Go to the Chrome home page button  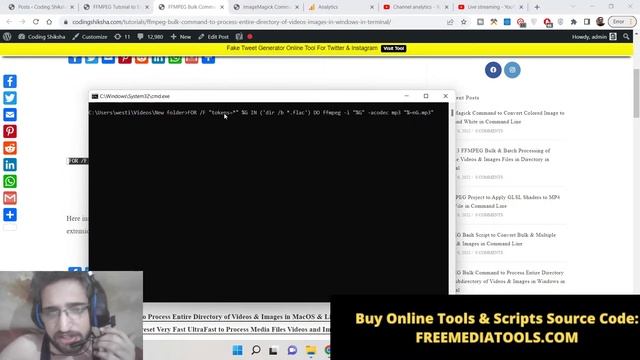click(x=49, y=22)
